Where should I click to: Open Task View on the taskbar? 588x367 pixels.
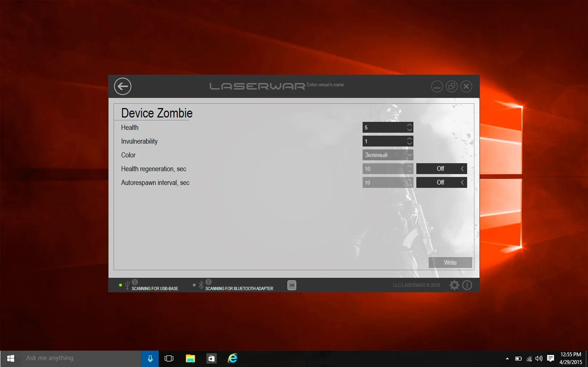click(x=169, y=359)
